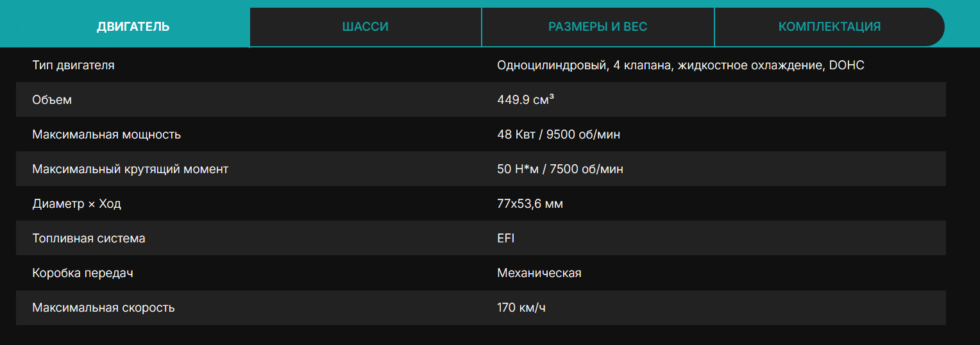The width and height of the screenshot is (980, 345).
Task: Select the 48 Квт / 9500 об/мин value
Action: click(559, 135)
